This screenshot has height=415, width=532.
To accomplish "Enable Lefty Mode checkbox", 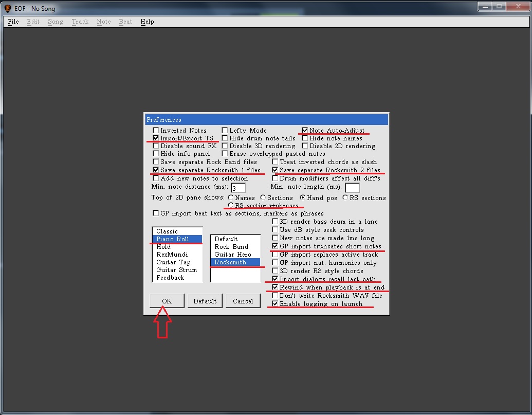I will (225, 130).
